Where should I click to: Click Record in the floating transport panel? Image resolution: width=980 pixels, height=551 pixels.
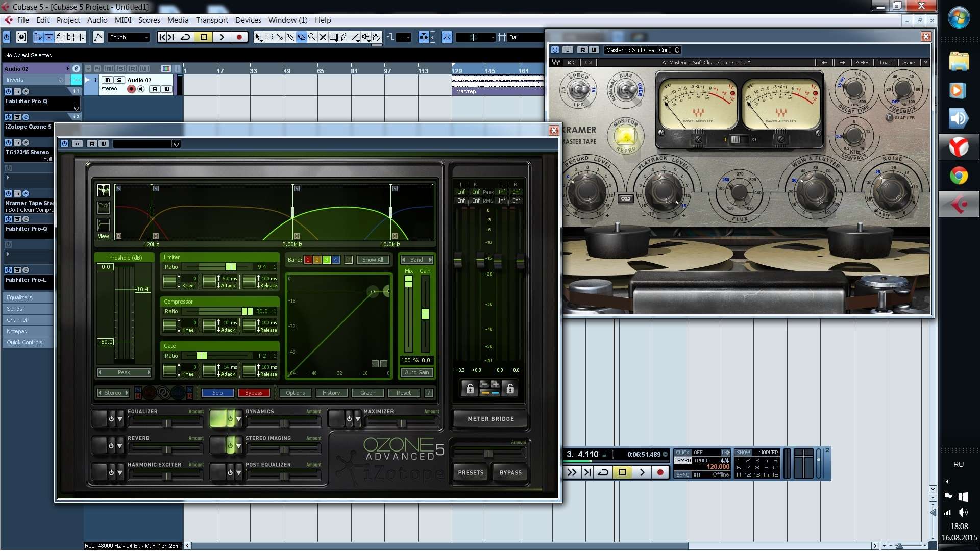tap(660, 472)
